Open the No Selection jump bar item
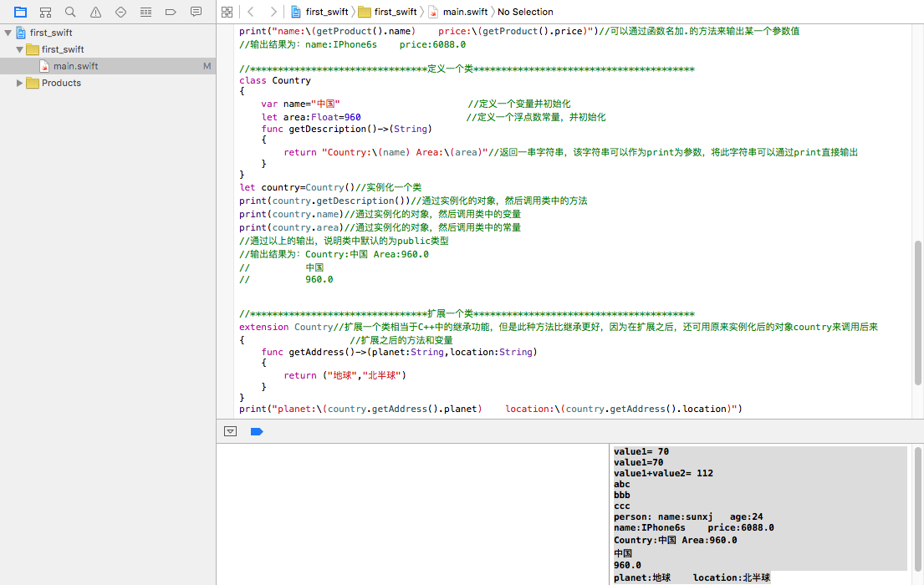This screenshot has width=924, height=585. (x=525, y=12)
